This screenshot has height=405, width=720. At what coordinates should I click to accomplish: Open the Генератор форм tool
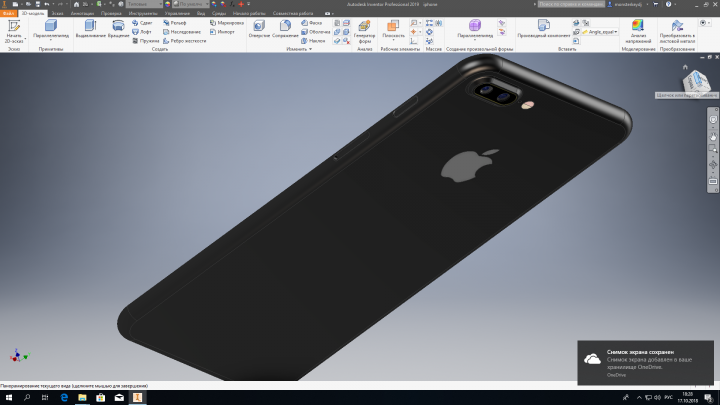365,31
